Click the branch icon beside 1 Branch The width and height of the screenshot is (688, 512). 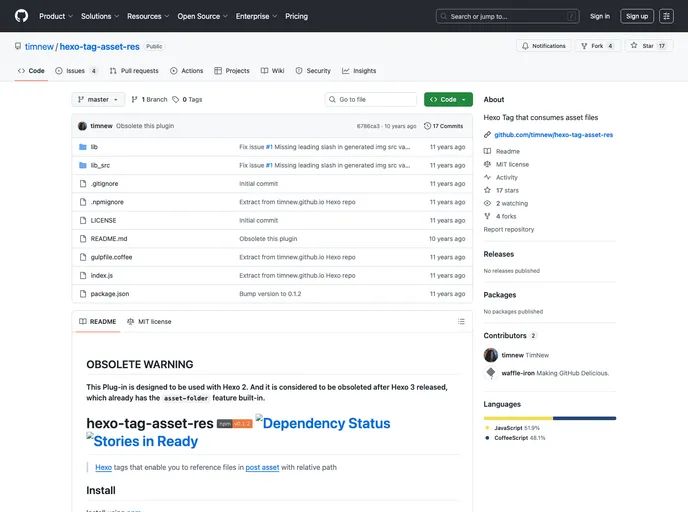(x=134, y=100)
